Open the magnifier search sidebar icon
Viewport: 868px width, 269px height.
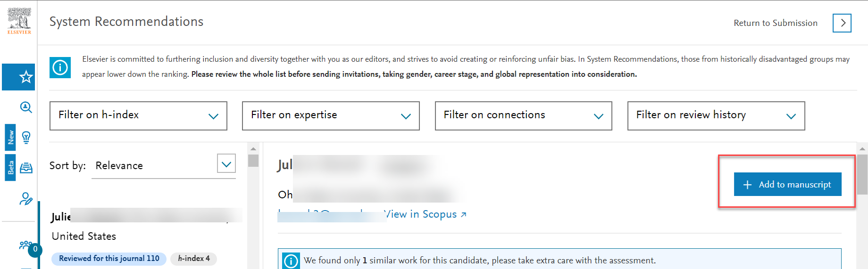[26, 107]
